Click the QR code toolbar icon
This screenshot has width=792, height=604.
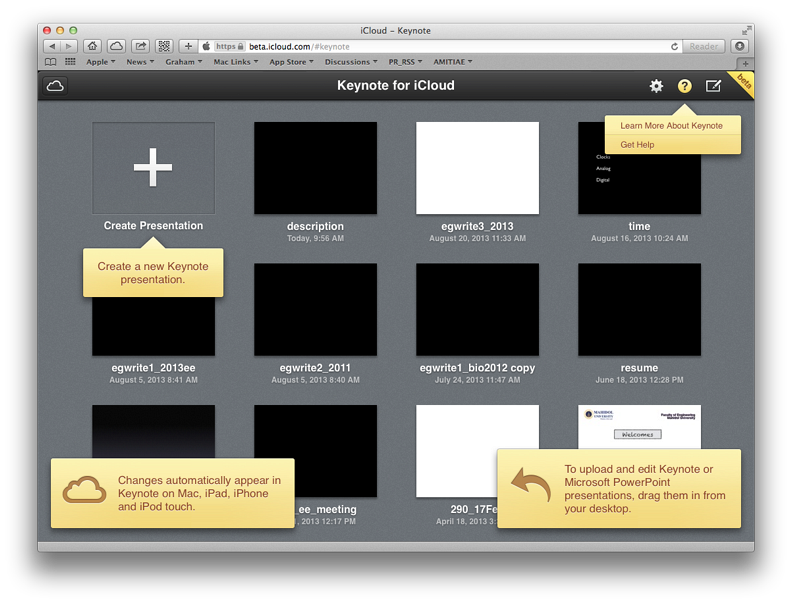coord(164,46)
